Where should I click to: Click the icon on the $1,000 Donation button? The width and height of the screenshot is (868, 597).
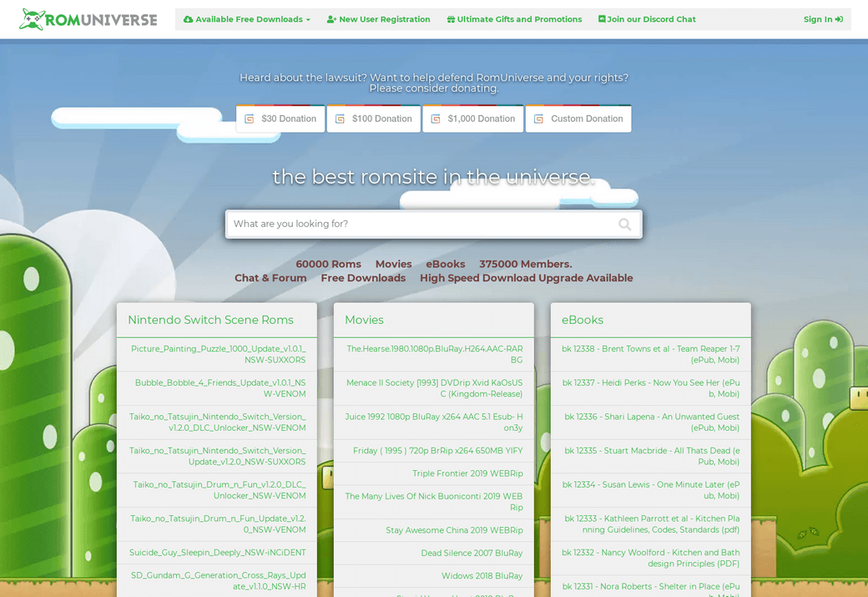tap(436, 119)
